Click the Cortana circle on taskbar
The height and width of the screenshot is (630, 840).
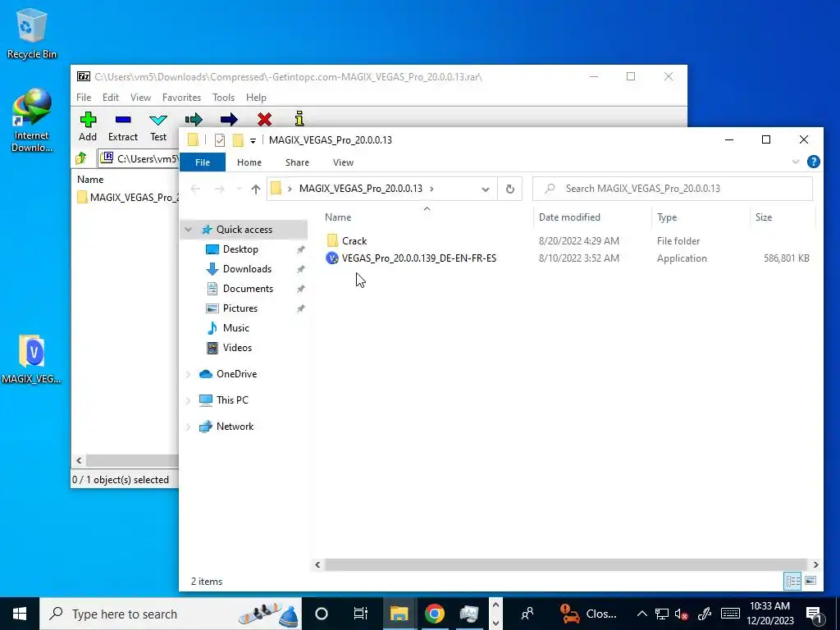click(x=322, y=614)
